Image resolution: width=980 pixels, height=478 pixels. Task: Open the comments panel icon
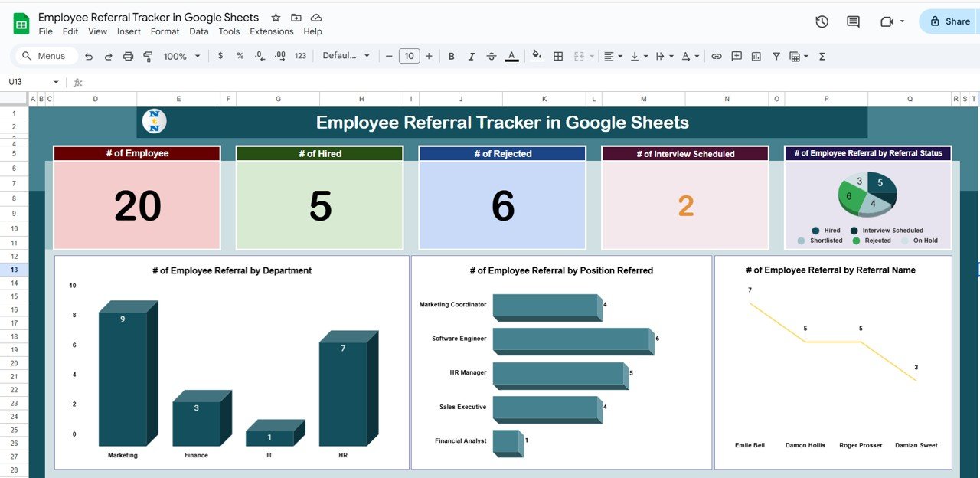(853, 21)
